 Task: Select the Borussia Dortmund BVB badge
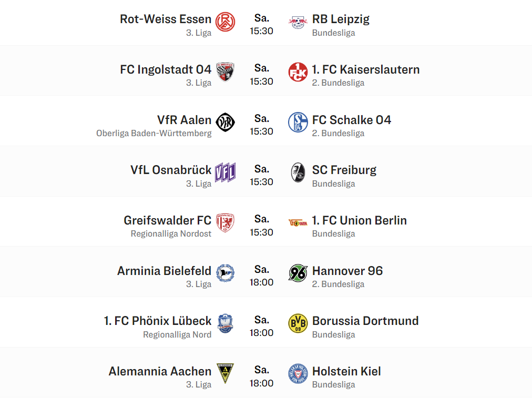[298, 323]
